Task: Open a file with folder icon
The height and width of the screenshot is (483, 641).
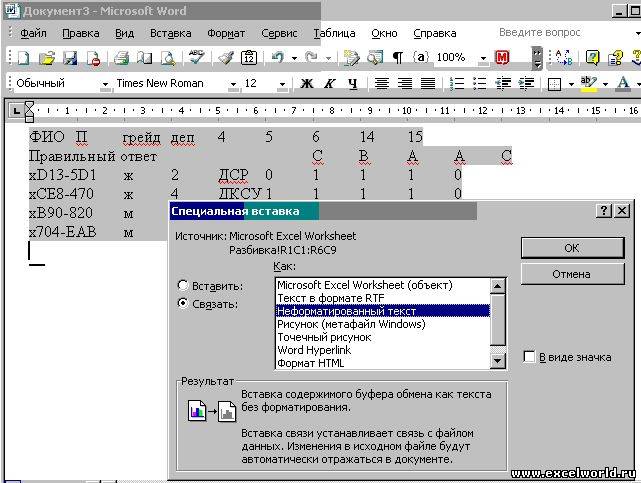Action: coord(47,58)
